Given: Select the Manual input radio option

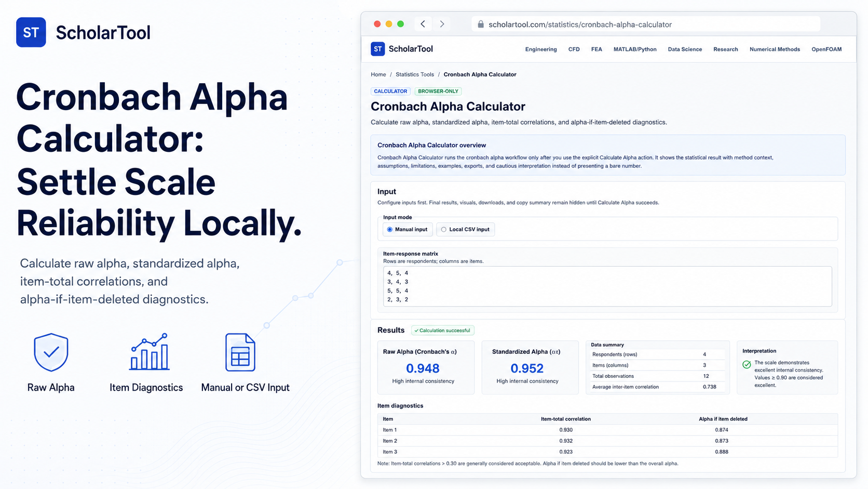Looking at the screenshot, I should pos(408,230).
